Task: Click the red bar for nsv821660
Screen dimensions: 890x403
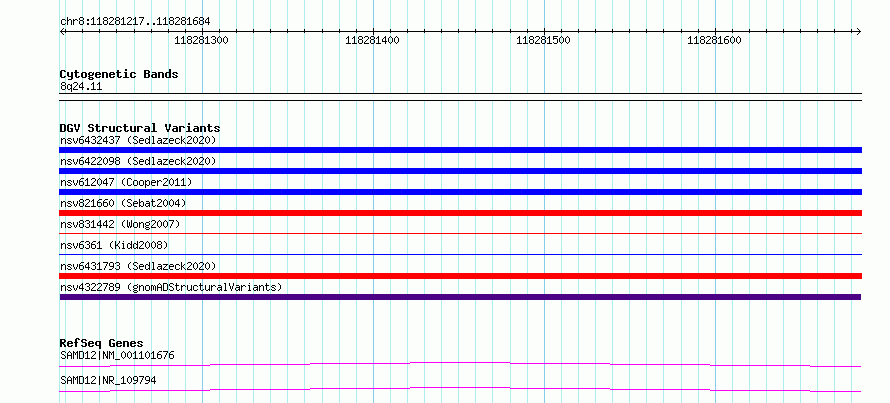Action: click(460, 213)
